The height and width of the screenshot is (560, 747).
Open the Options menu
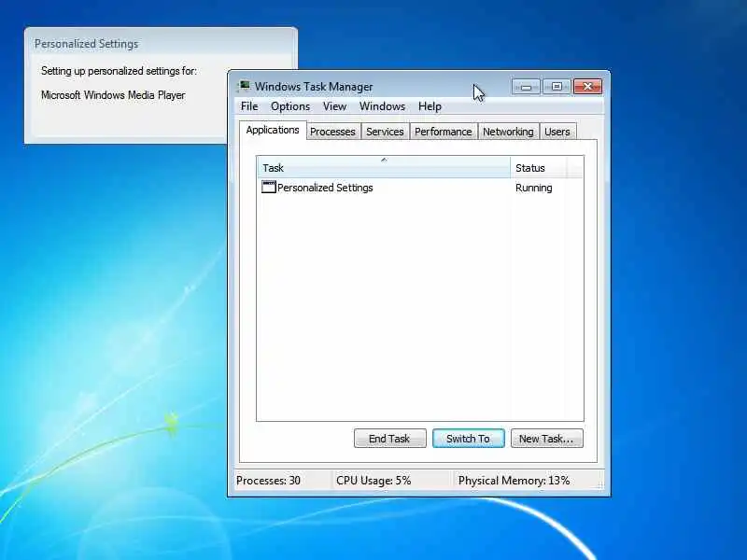(x=290, y=106)
